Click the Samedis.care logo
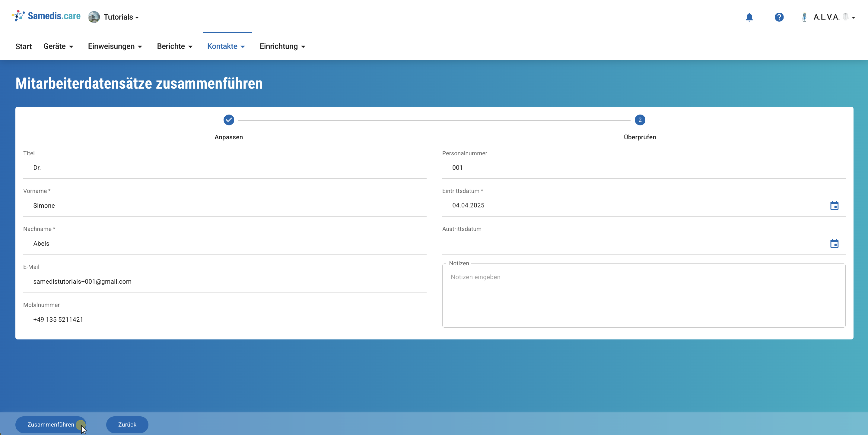 click(x=46, y=16)
